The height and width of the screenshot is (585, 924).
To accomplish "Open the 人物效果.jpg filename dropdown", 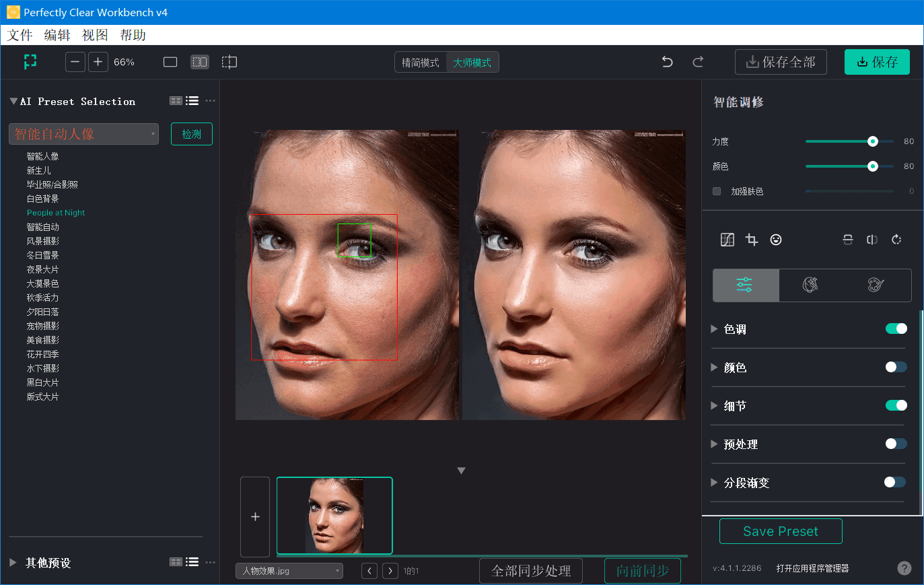I will tap(289, 570).
